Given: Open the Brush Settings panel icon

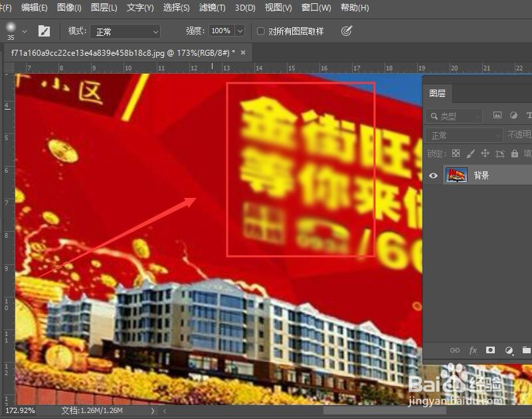Looking at the screenshot, I should click(44, 31).
